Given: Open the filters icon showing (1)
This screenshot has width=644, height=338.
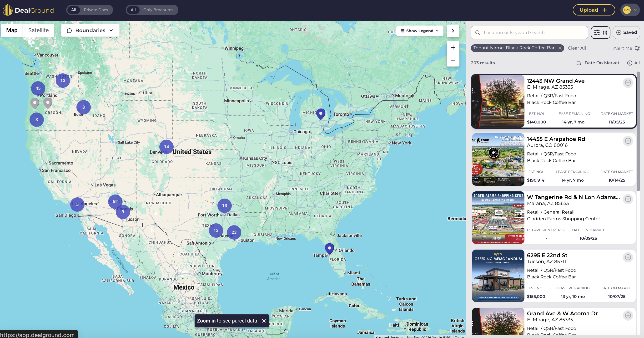Looking at the screenshot, I should 600,32.
